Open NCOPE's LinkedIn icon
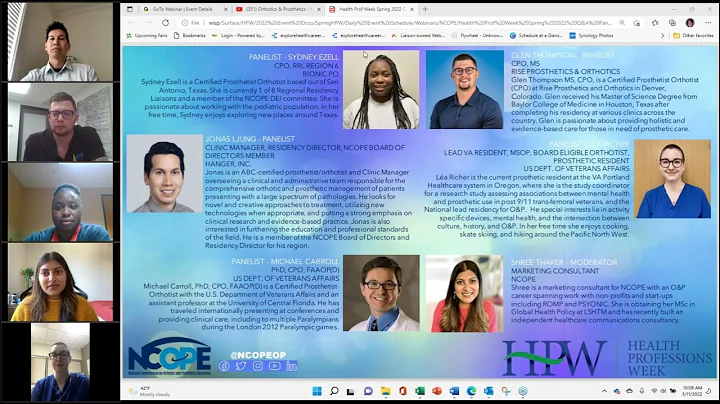720x404 pixels. point(291,366)
